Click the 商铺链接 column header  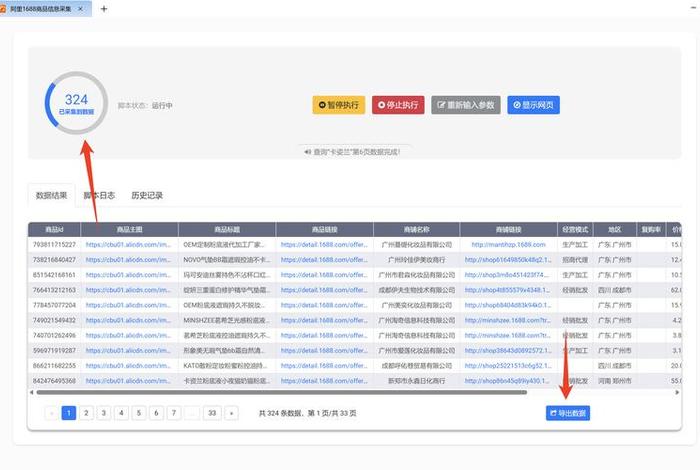pos(508,229)
